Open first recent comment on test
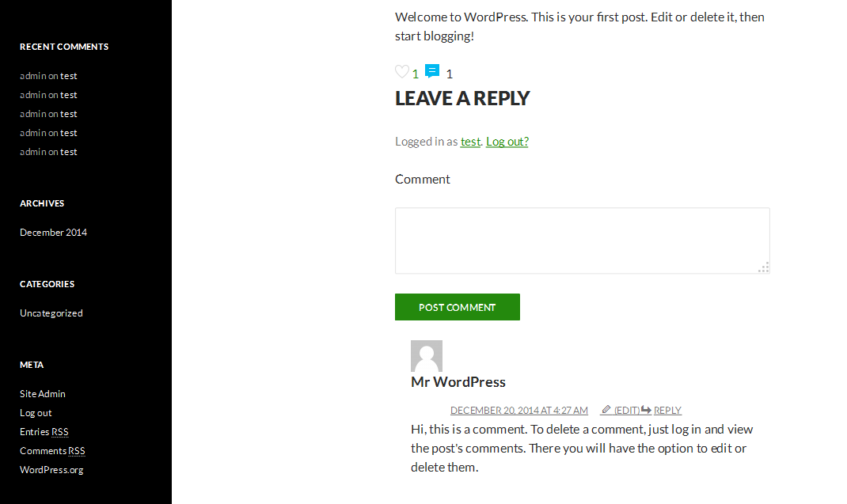The height and width of the screenshot is (504, 847). tap(69, 76)
